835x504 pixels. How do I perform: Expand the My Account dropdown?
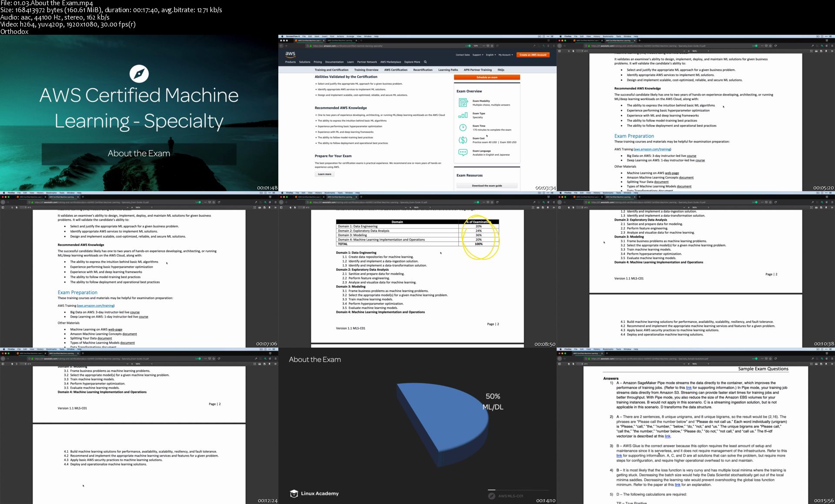click(505, 55)
